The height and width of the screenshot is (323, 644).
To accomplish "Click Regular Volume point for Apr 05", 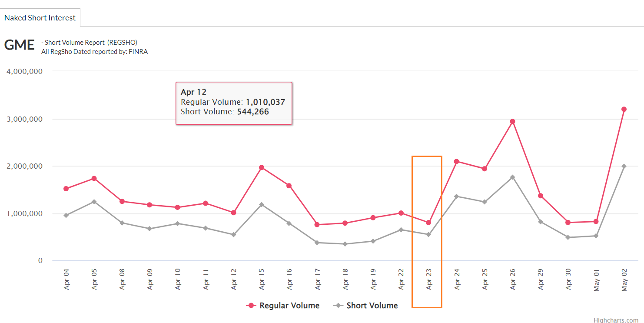I will [94, 179].
